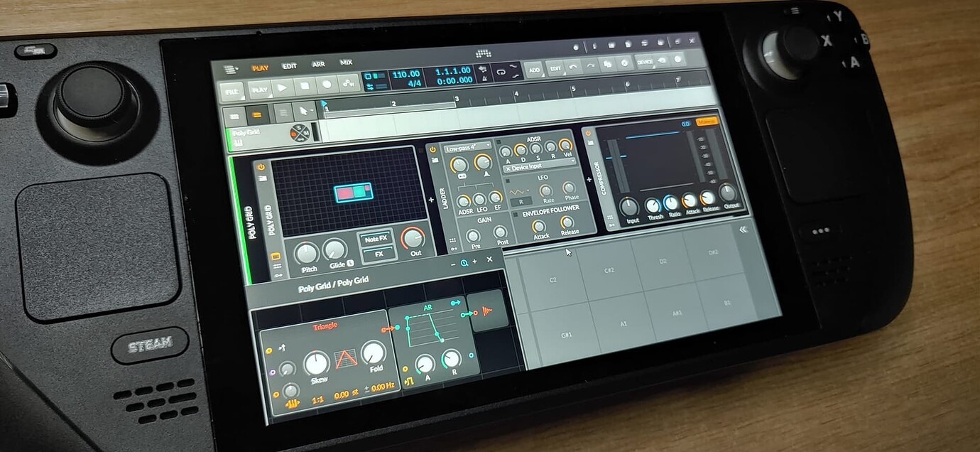Open the Low-pass 4 filter mode dropdown
Screen dimensions: 980x452
click(467, 147)
